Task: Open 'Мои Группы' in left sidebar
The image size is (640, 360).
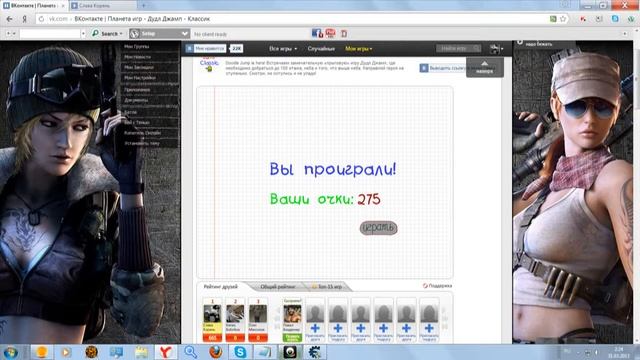Action: point(137,47)
